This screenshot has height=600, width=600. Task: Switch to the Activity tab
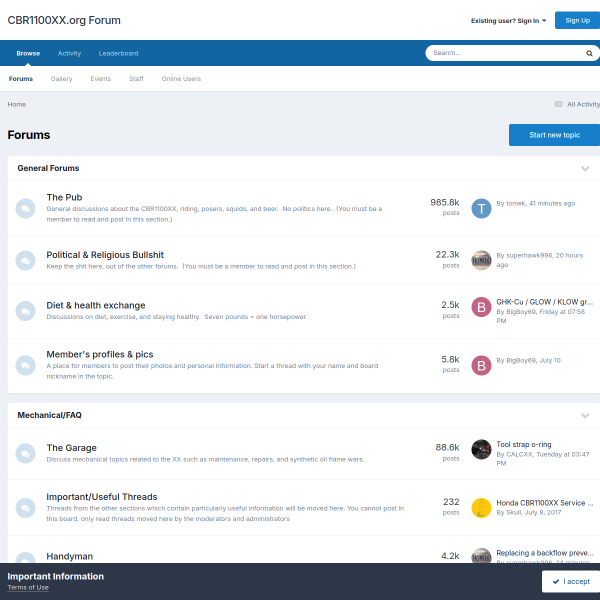tap(69, 53)
